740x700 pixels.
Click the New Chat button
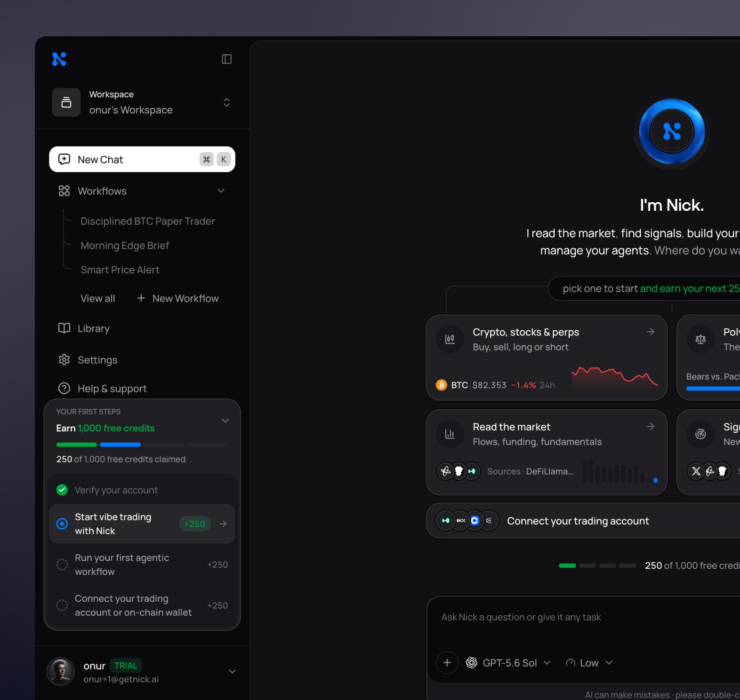click(x=142, y=159)
